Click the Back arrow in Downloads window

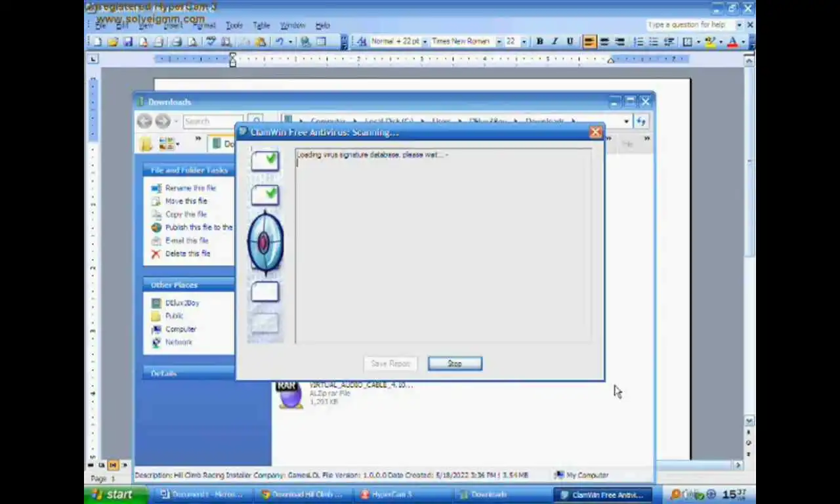[x=144, y=121]
